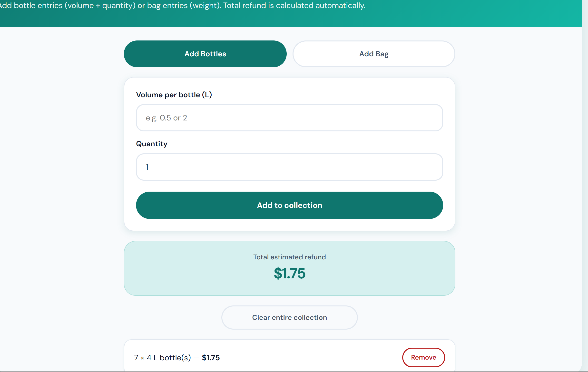The height and width of the screenshot is (372, 588).
Task: Click the header instruction text about entries
Action: (x=182, y=5)
